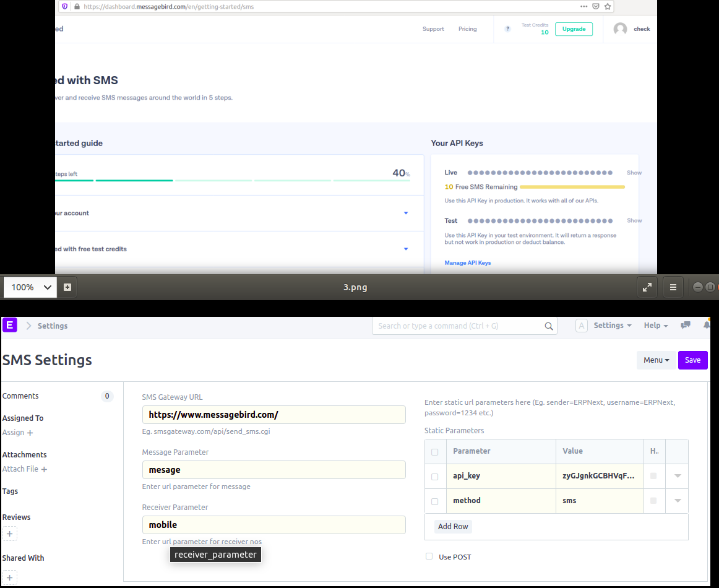The width and height of the screenshot is (719, 588).
Task: Click the image viewer fullscreen icon
Action: click(x=647, y=287)
